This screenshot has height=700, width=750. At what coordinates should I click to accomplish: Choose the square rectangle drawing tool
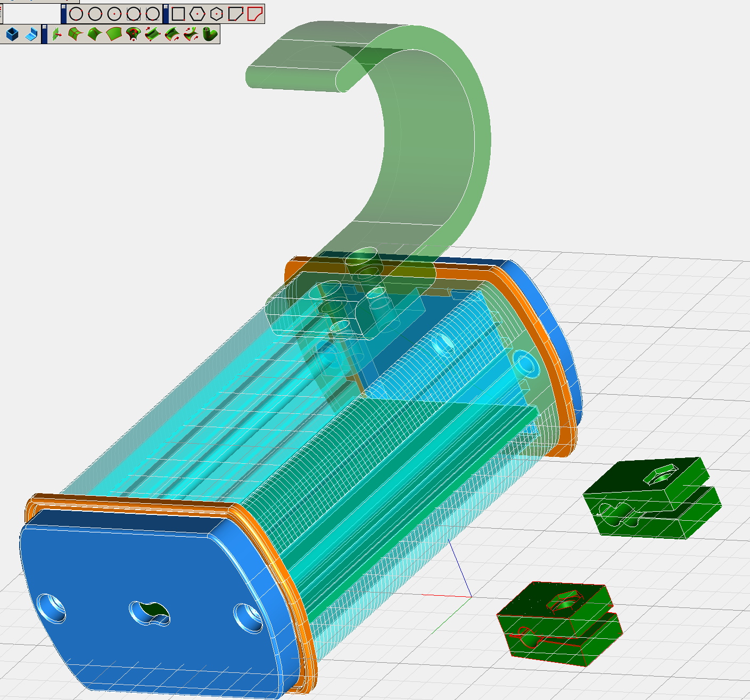point(178,14)
